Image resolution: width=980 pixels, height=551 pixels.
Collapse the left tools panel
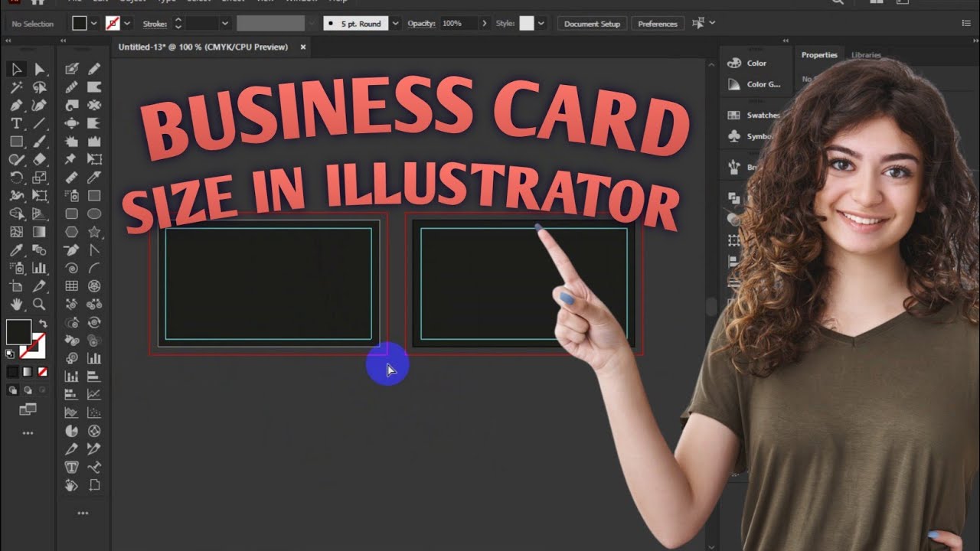[8, 41]
